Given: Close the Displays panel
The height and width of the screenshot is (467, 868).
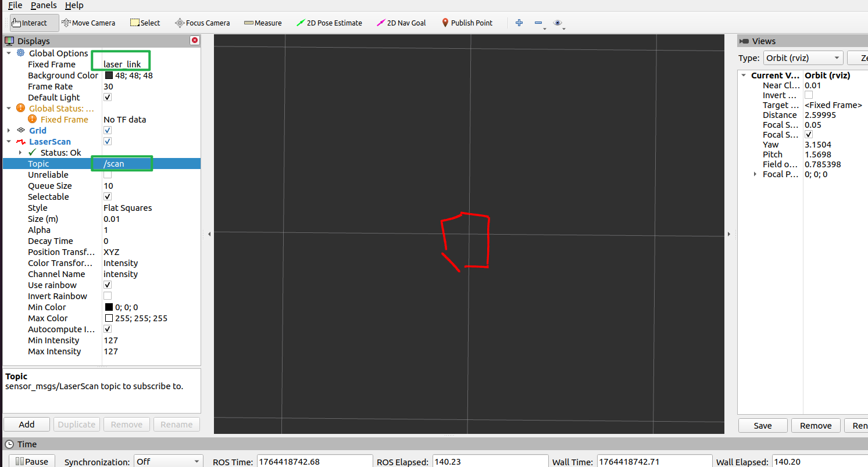Looking at the screenshot, I should click(195, 41).
